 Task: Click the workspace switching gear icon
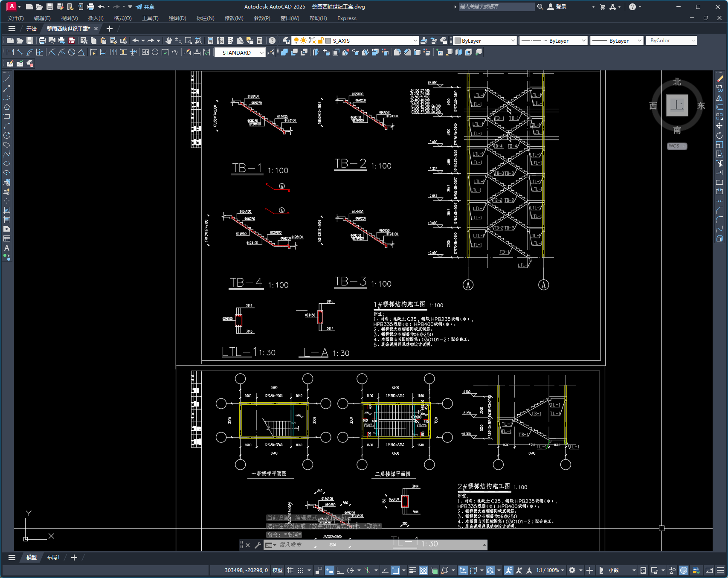point(572,570)
